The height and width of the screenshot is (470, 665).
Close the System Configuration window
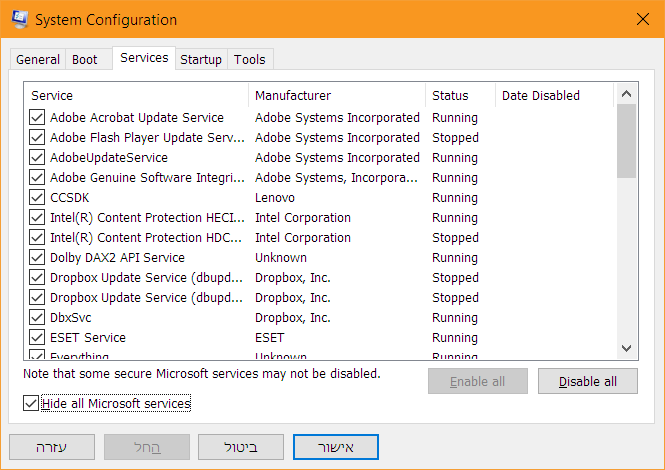(x=643, y=19)
